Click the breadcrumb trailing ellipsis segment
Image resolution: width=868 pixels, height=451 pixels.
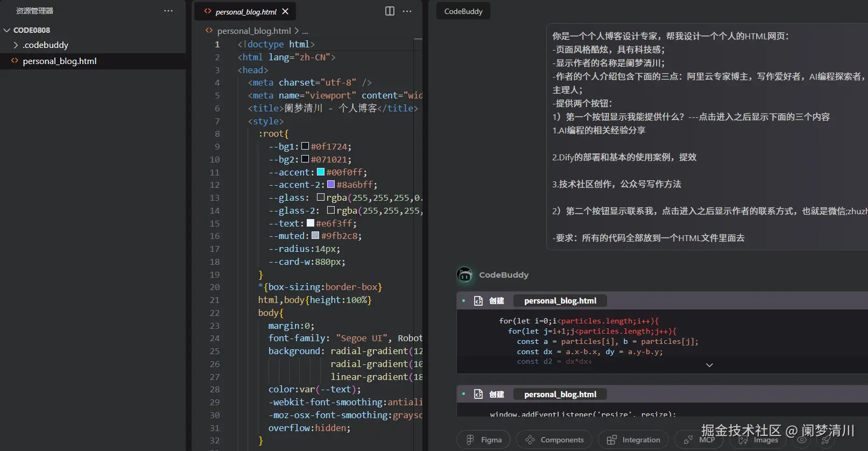point(305,31)
